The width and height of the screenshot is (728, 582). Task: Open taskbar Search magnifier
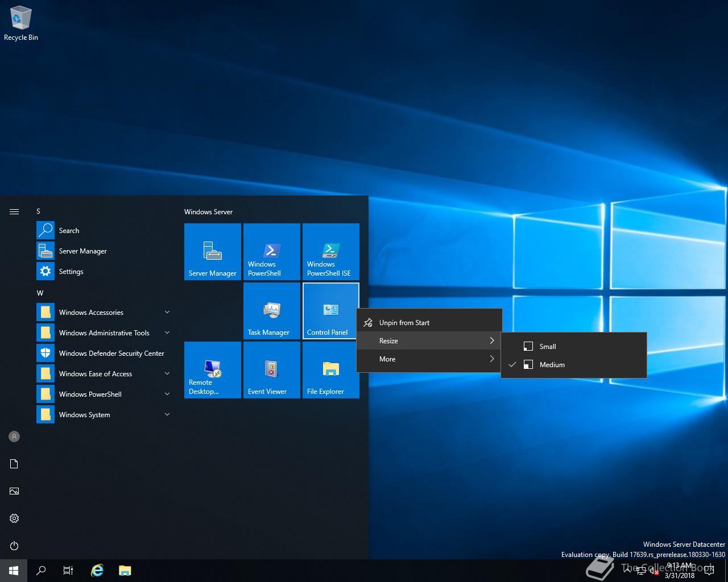tap(41, 571)
